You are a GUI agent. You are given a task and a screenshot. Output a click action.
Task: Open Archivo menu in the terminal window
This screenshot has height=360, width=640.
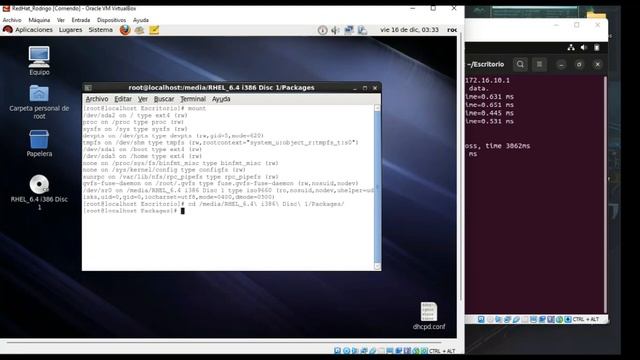97,99
